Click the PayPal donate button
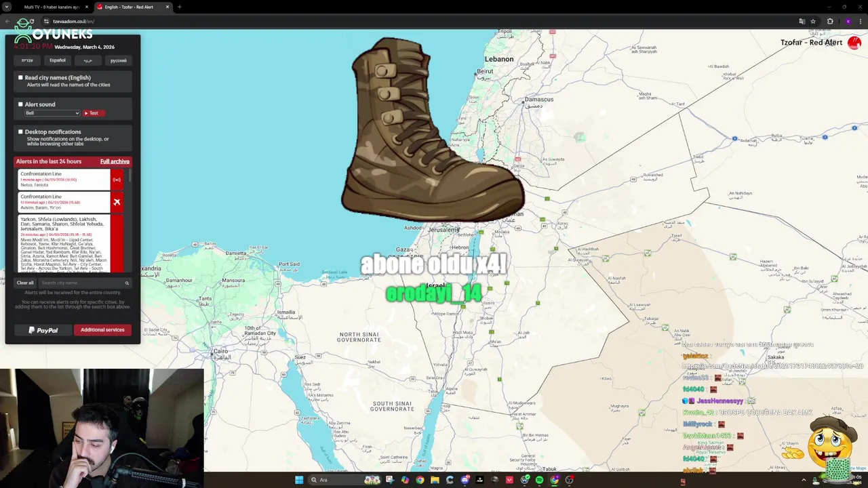 tap(43, 330)
